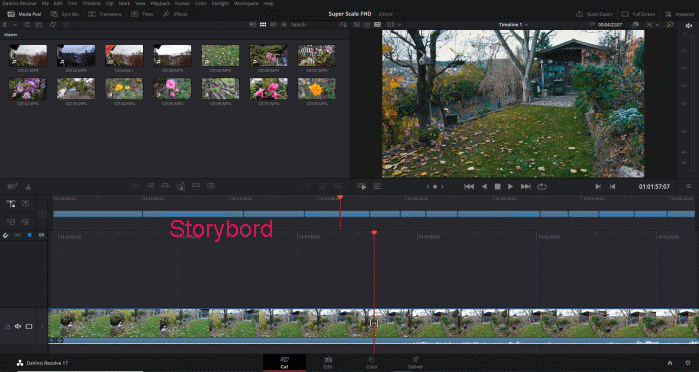Toggle timeline Snapping magnet icon

click(6, 235)
